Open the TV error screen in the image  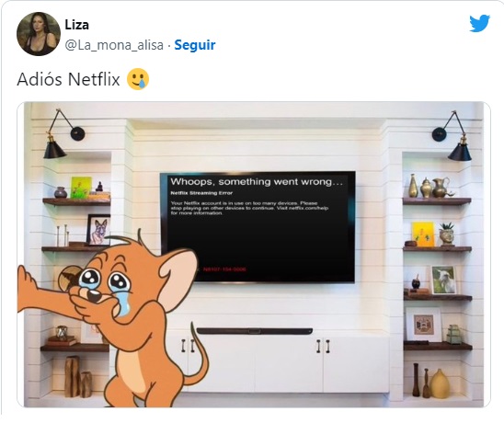point(258,227)
